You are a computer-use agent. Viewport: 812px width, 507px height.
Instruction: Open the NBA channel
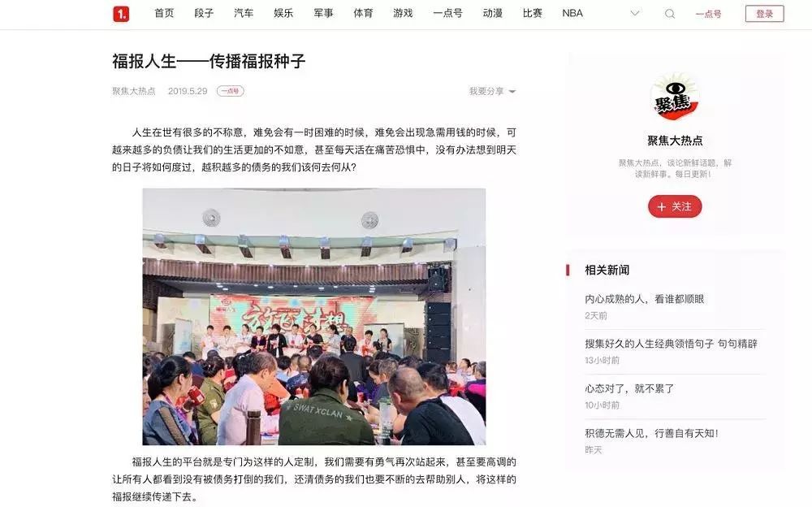tap(572, 14)
